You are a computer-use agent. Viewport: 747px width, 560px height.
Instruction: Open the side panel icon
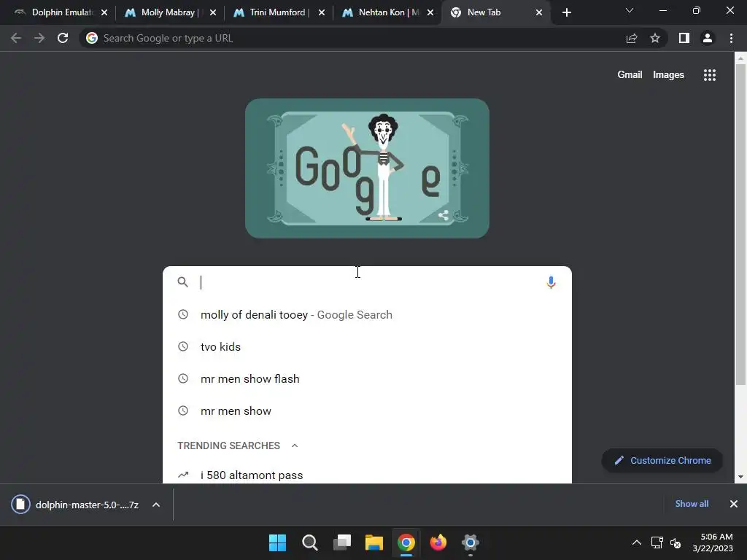point(684,38)
